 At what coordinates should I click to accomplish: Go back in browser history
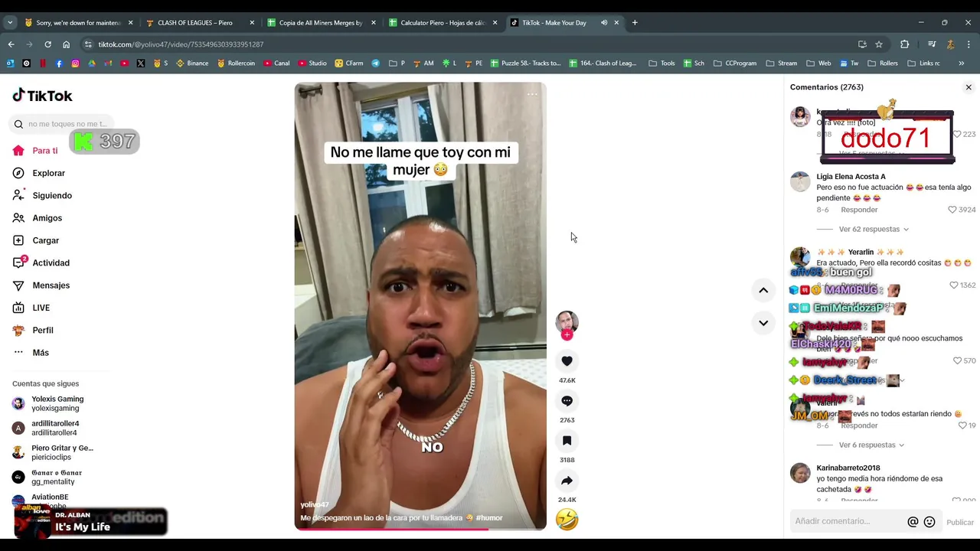[11, 44]
